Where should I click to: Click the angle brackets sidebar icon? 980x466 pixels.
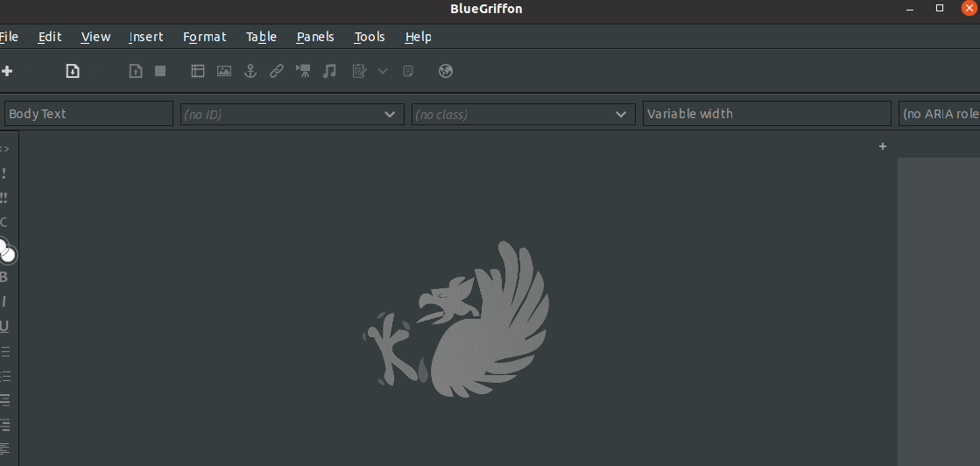click(x=4, y=149)
